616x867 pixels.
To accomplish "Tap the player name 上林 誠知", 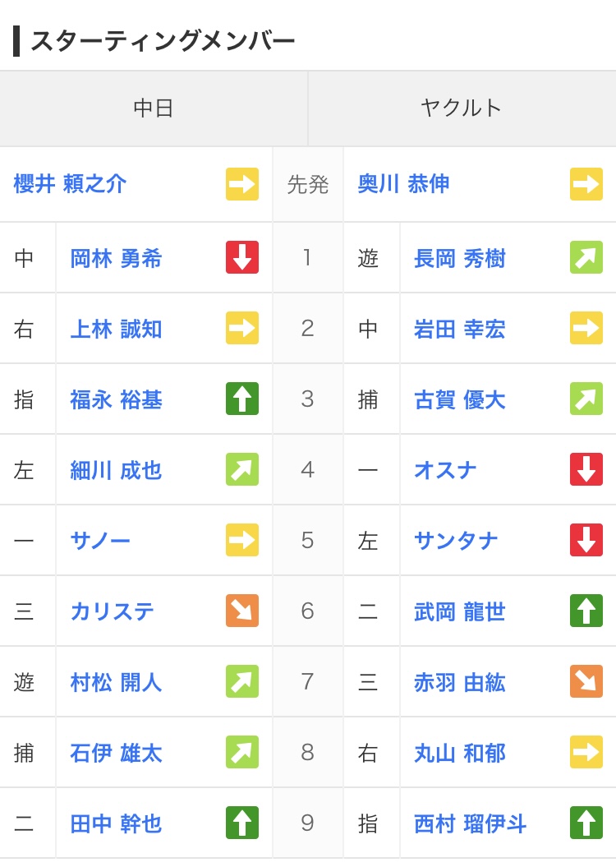I will [x=116, y=330].
